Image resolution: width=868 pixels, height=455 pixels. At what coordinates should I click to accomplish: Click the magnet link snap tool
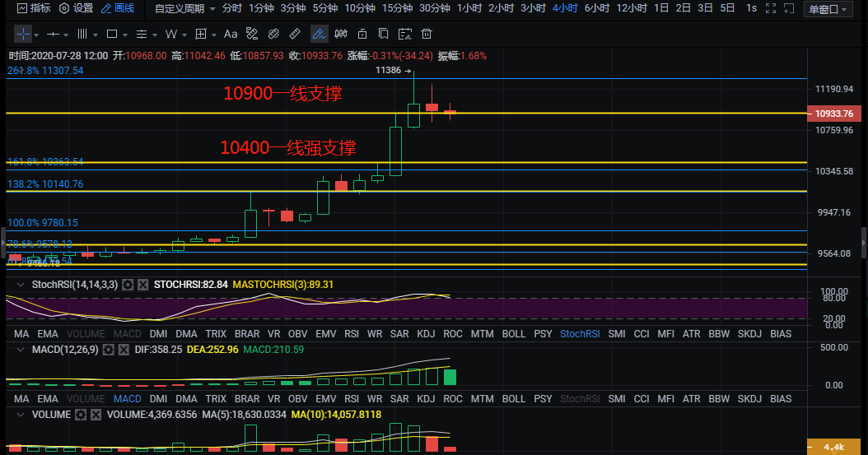273,35
